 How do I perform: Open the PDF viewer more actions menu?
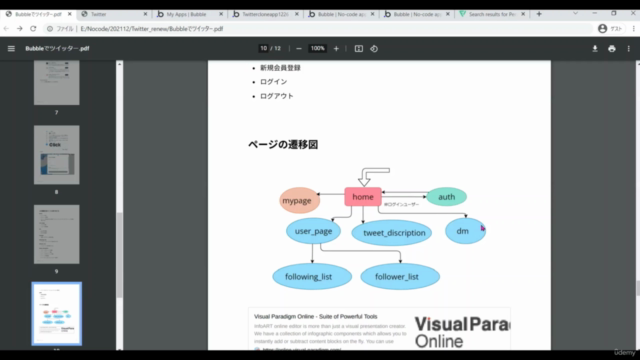tap(629, 49)
